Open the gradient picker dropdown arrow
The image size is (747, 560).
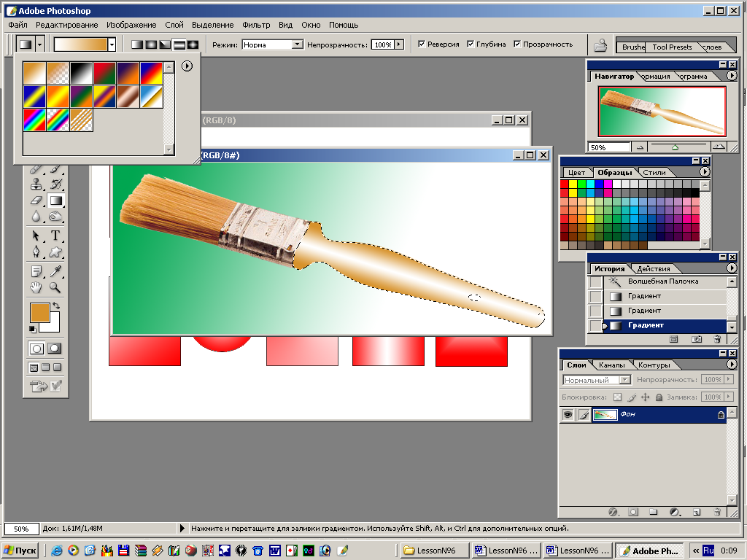point(112,44)
